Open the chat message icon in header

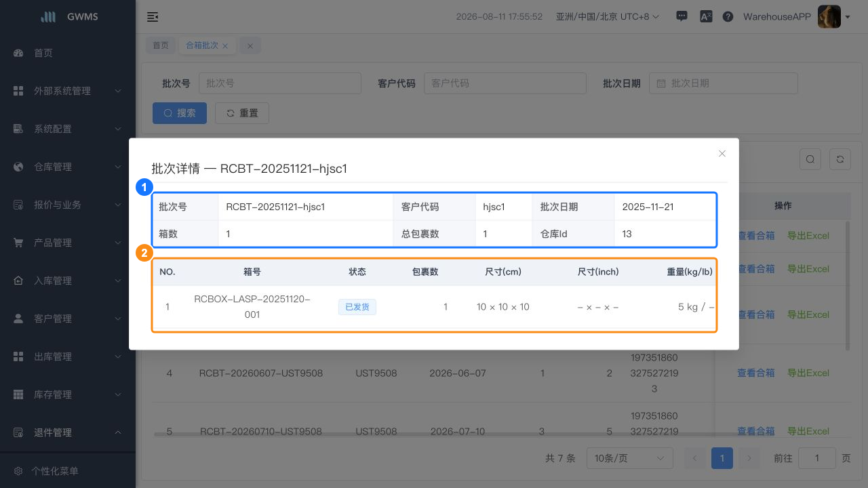click(682, 17)
